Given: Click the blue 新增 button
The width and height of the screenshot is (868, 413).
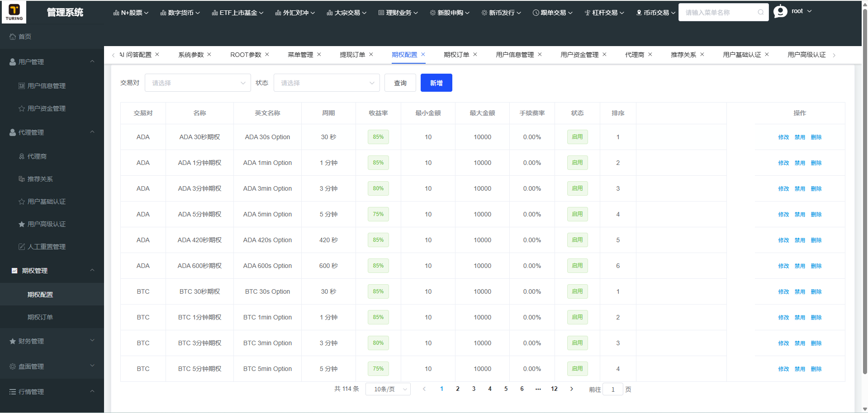Looking at the screenshot, I should click(436, 83).
